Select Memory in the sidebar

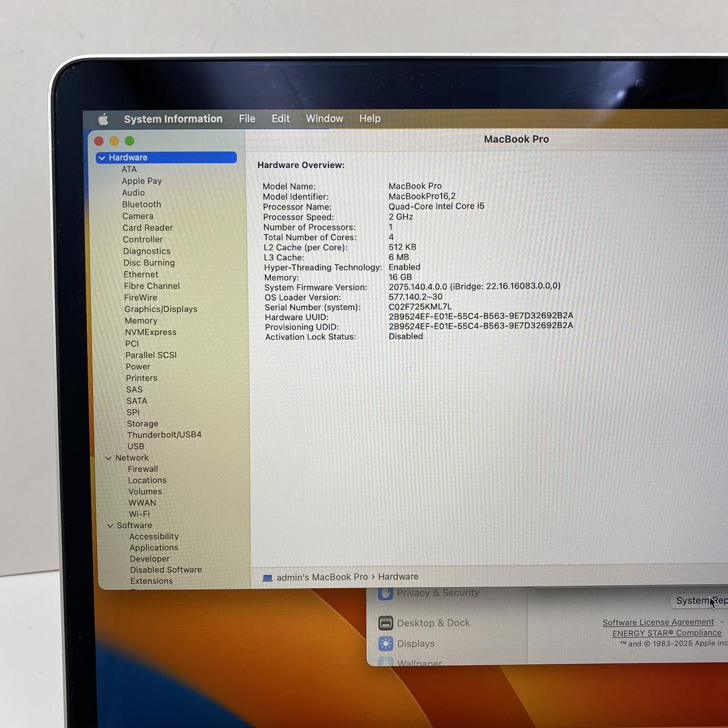pos(141,321)
